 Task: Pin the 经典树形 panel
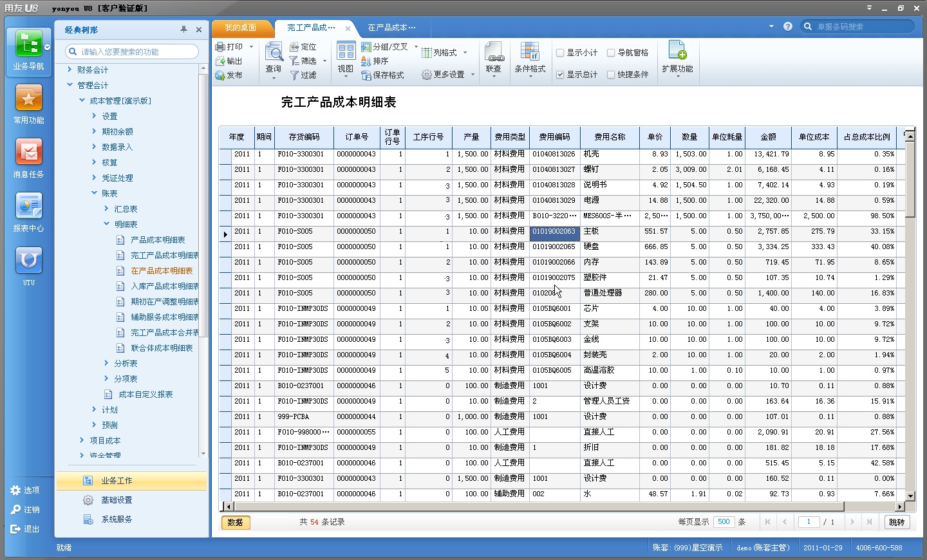183,30
